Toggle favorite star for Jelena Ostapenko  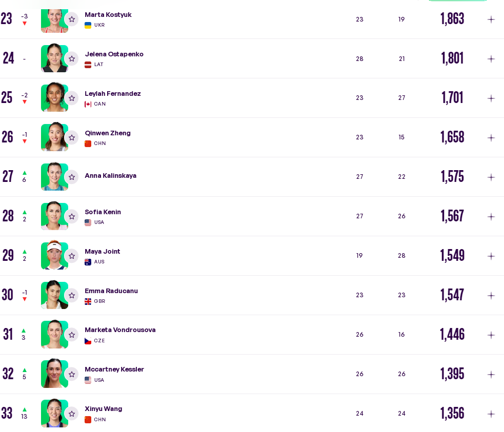click(x=72, y=59)
